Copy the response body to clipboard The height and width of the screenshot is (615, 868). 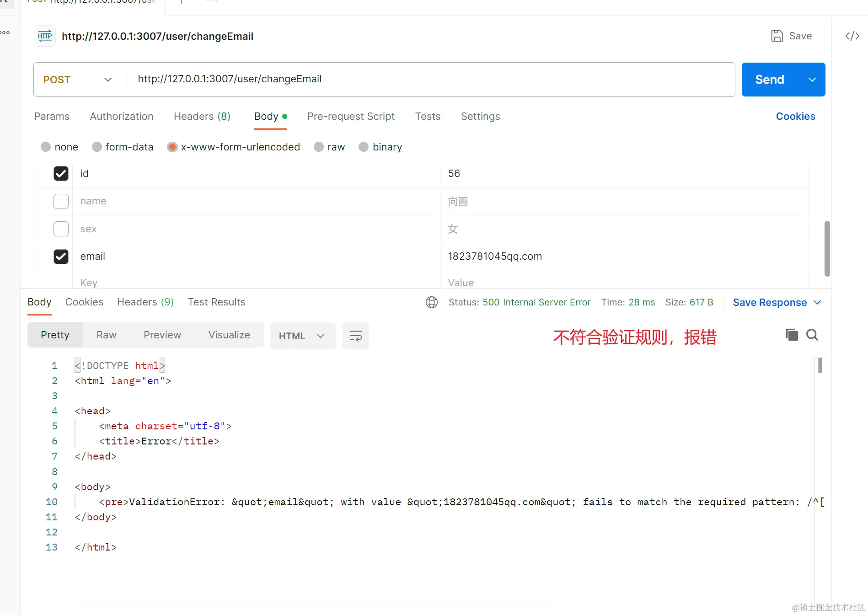pyautogui.click(x=792, y=335)
